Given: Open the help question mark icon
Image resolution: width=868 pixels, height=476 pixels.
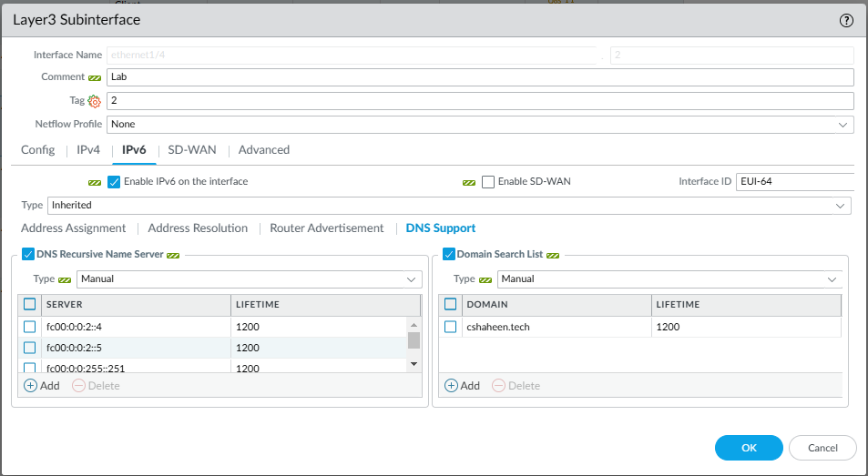Looking at the screenshot, I should coord(846,20).
